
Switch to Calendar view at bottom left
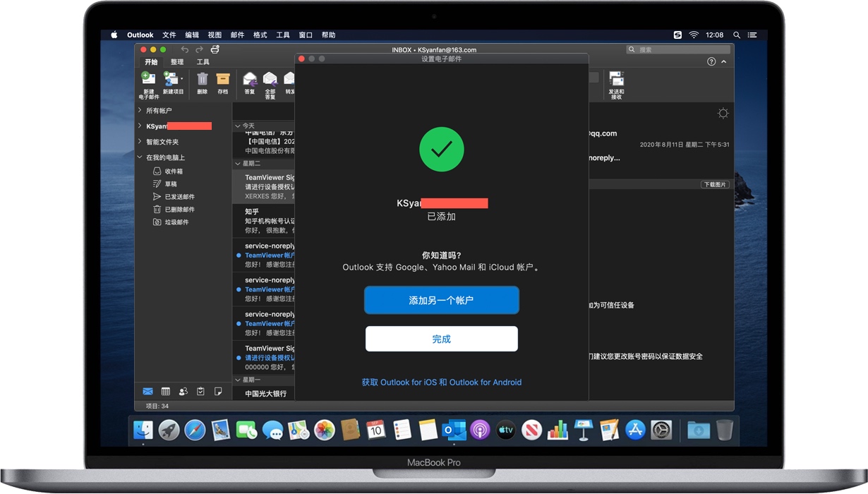coord(165,391)
